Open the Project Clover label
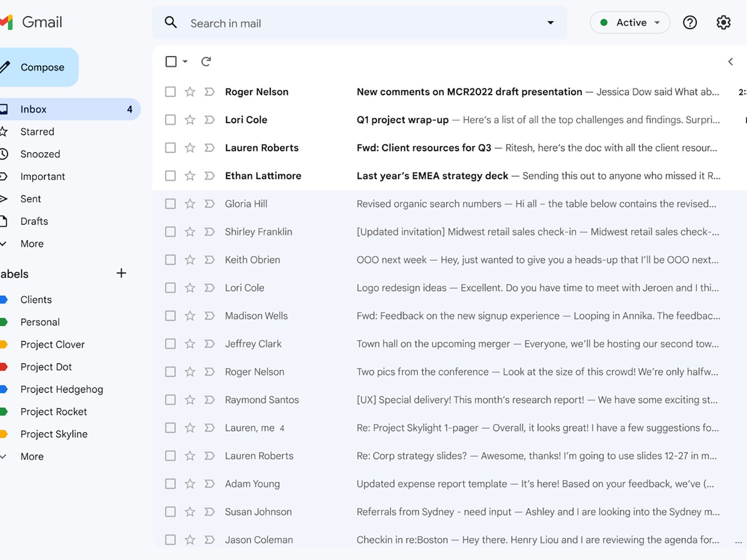Image resolution: width=747 pixels, height=560 pixels. [52, 344]
